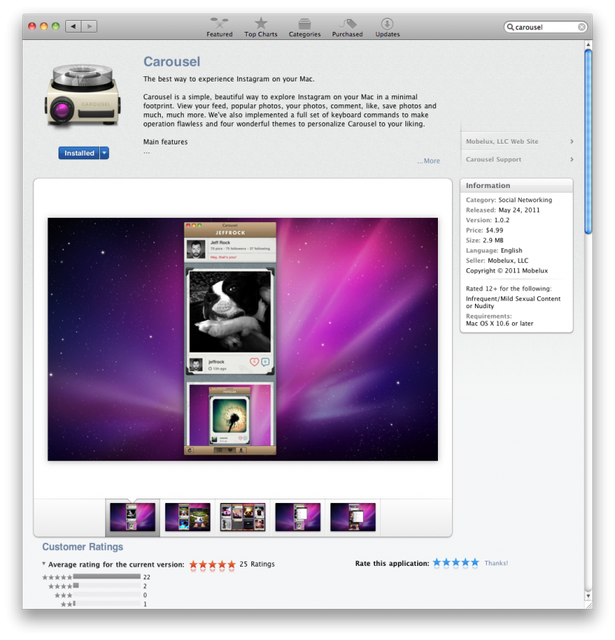
Task: Collapse the average rating disclosure triangle
Action: point(44,564)
